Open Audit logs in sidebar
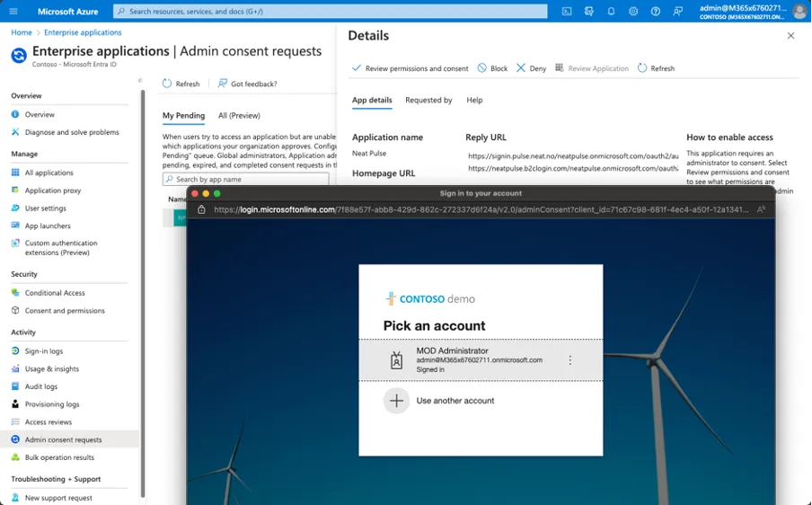The height and width of the screenshot is (505, 812). (41, 386)
